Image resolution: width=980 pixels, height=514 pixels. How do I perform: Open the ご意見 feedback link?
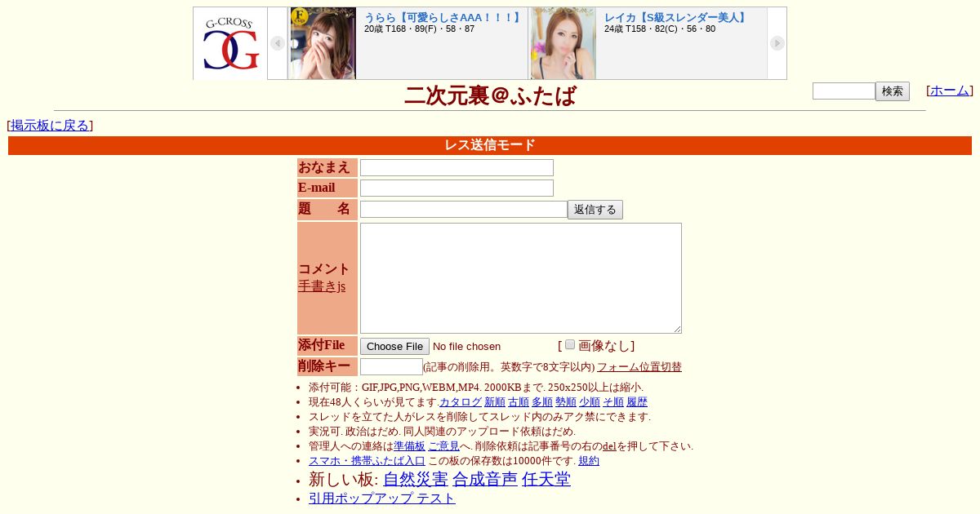point(443,446)
